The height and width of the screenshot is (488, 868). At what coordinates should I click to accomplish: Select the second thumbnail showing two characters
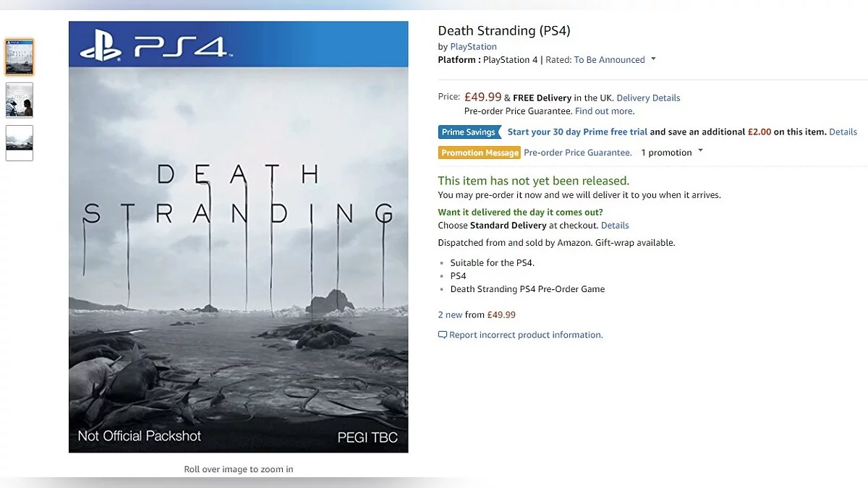pyautogui.click(x=20, y=100)
